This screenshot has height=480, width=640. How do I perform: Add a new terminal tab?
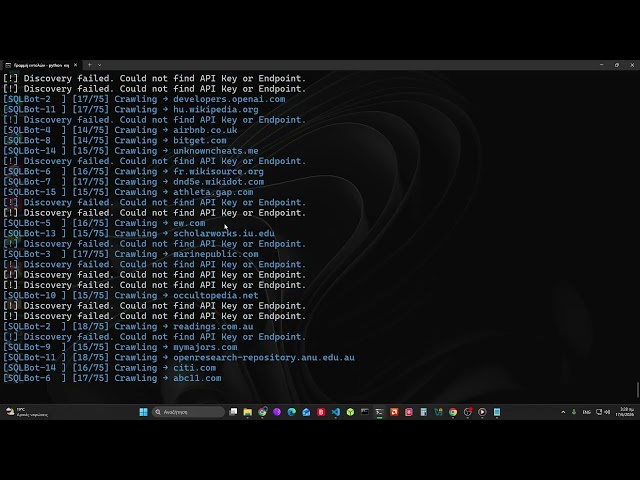(89, 65)
